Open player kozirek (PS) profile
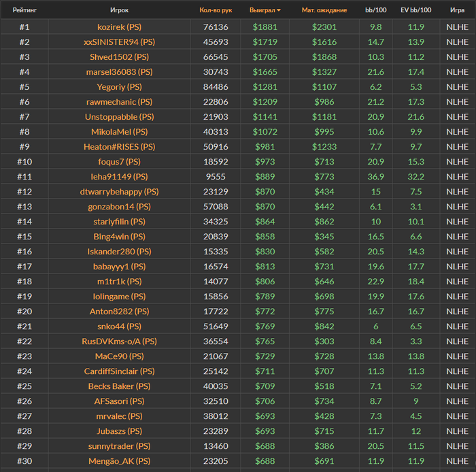The width and height of the screenshot is (476, 472). [x=119, y=27]
